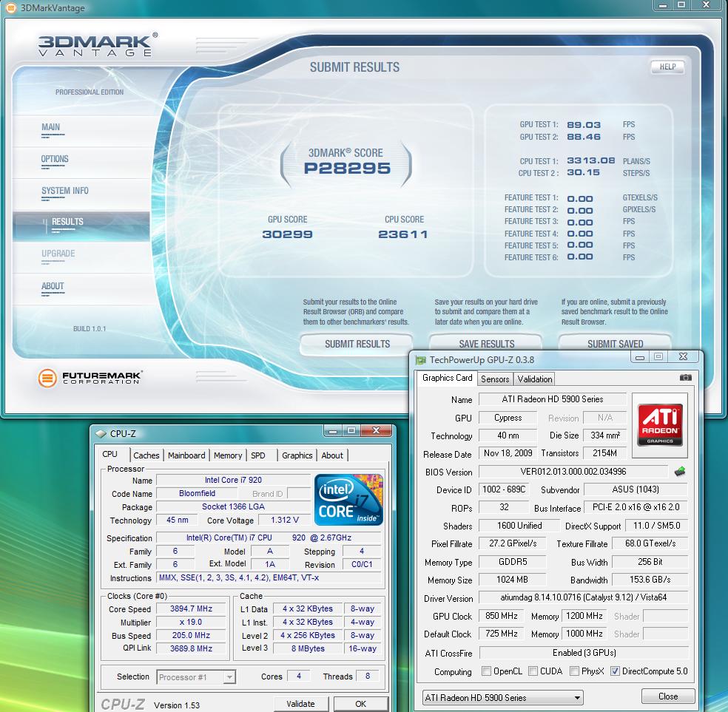This screenshot has height=712, width=728.
Task: Enable the CUDA checkbox
Action: tap(533, 671)
